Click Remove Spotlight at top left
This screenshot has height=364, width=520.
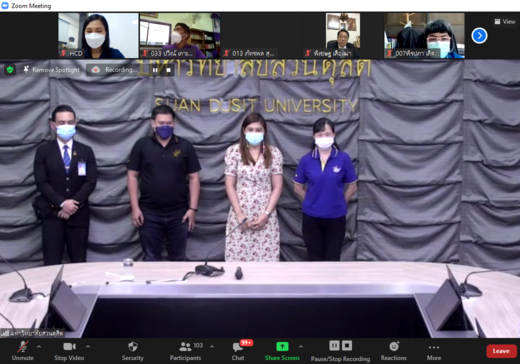52,70
